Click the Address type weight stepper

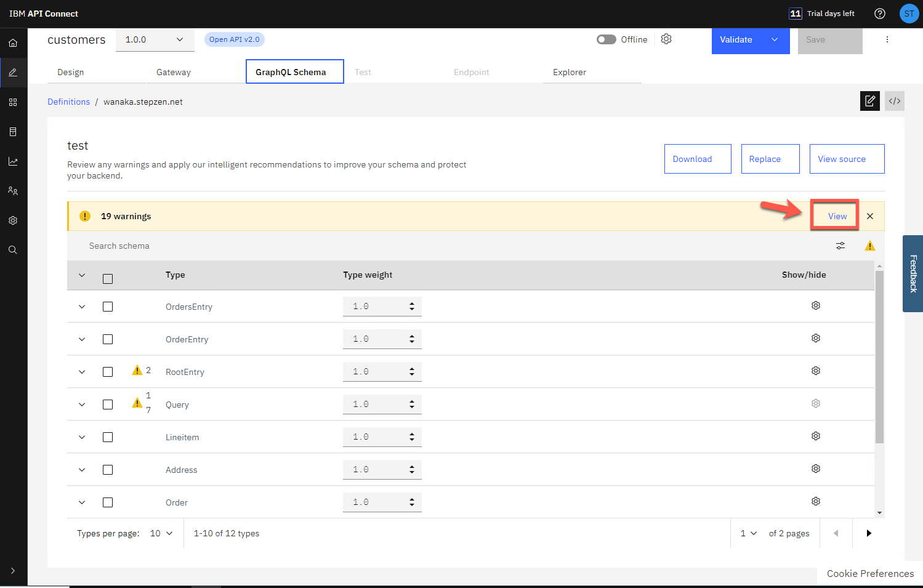411,470
